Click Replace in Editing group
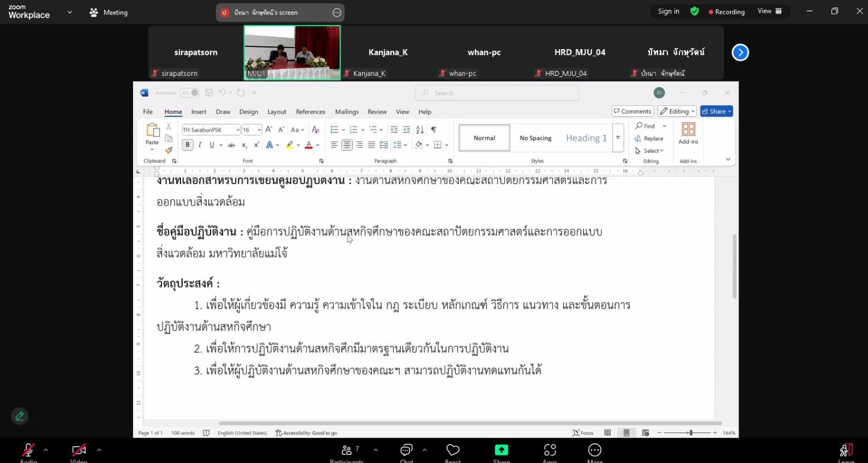 649,138
